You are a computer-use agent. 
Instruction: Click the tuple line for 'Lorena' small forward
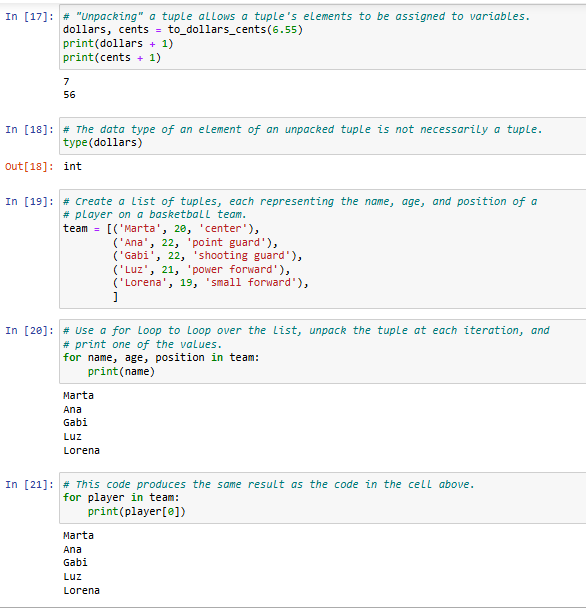[211, 282]
